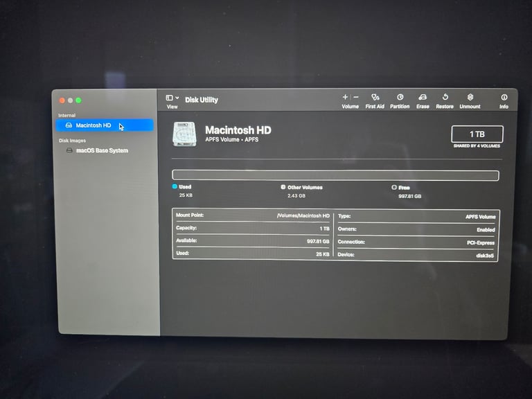
Task: Click the /Volumes/Macintosh HD mount point
Action: click(x=303, y=215)
